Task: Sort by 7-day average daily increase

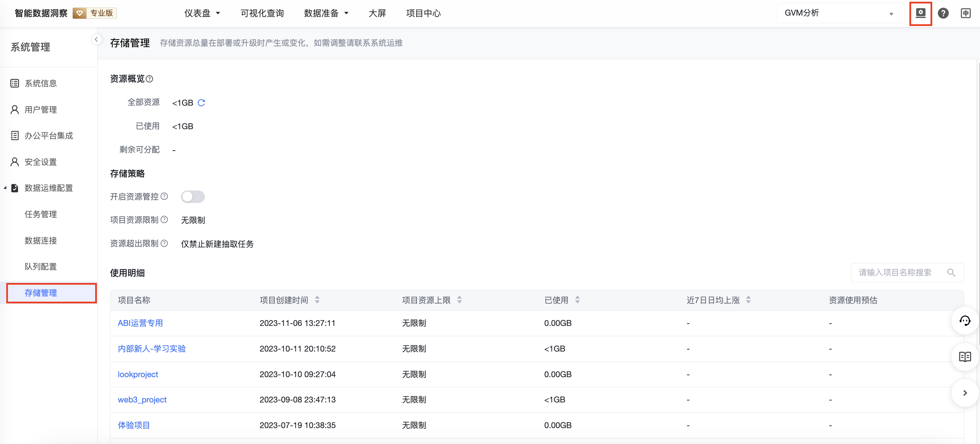Action: pyautogui.click(x=748, y=300)
